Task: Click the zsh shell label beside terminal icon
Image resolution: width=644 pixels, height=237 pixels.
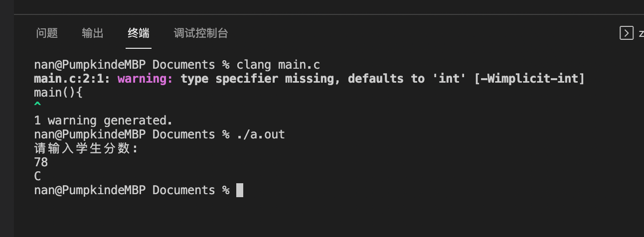Action: point(641,33)
